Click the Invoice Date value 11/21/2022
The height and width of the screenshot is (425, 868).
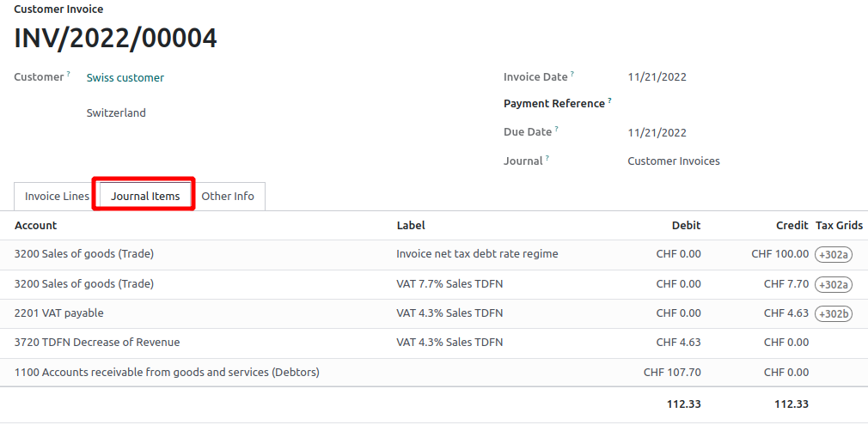tap(657, 77)
